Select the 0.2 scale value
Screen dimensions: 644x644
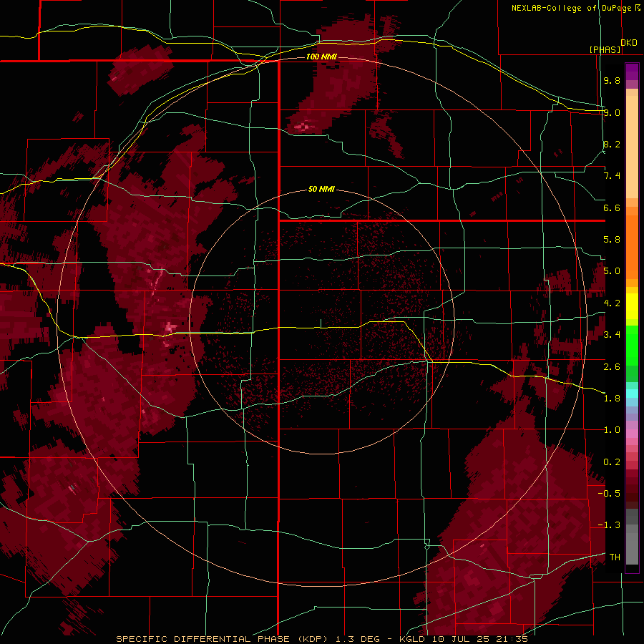612,462
